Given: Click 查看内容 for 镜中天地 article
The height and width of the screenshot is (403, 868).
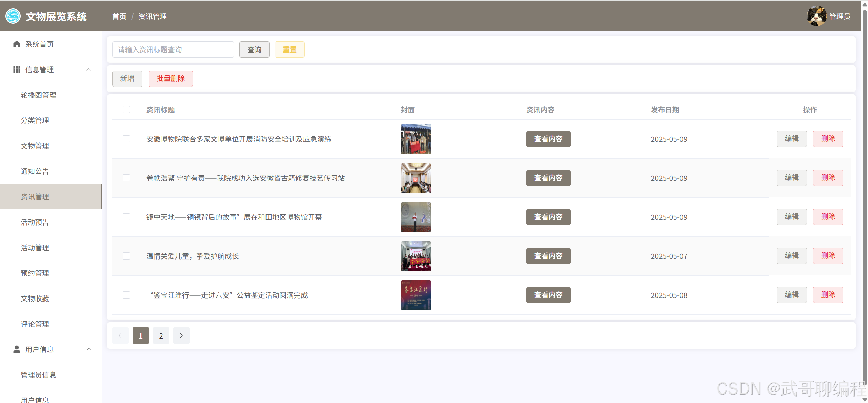Looking at the screenshot, I should point(548,217).
